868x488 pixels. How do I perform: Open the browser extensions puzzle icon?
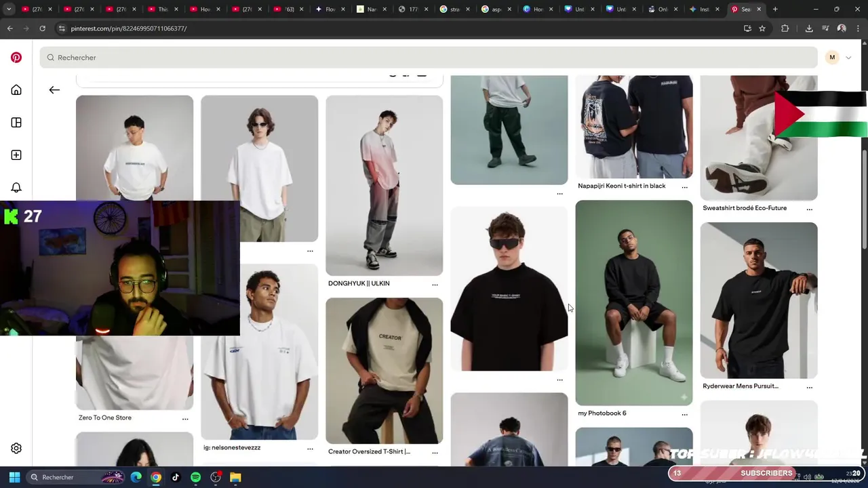(x=785, y=28)
